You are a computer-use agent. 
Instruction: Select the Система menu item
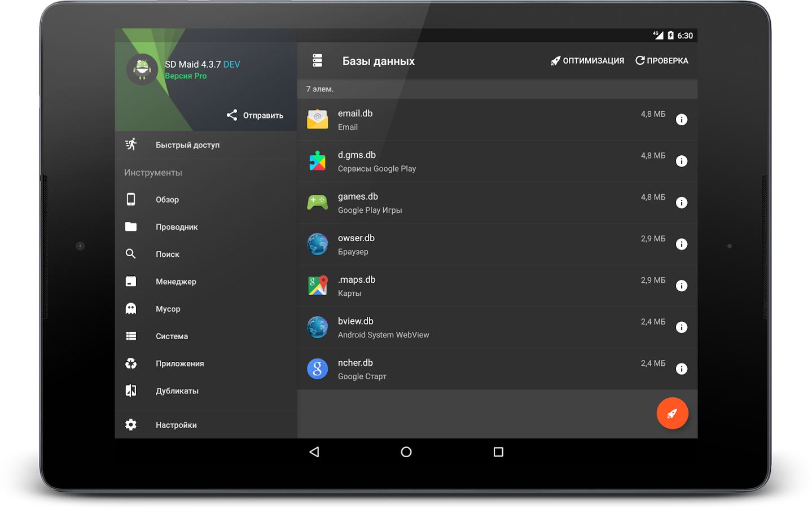click(x=206, y=336)
